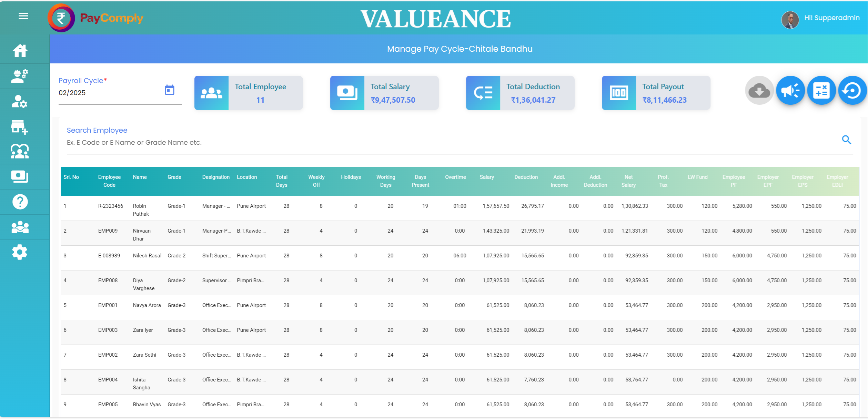This screenshot has height=419, width=868.
Task: Click the search magnifier icon
Action: tap(846, 140)
